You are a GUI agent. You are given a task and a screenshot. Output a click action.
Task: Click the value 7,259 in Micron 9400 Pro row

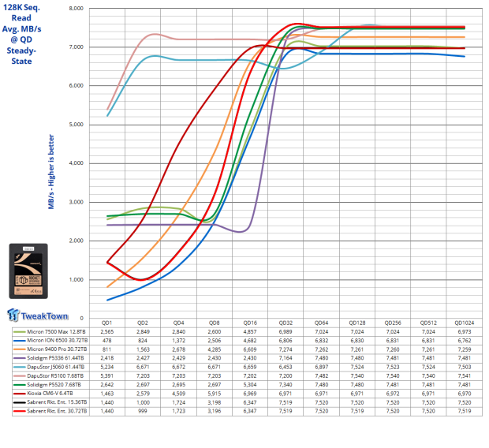coord(464,349)
